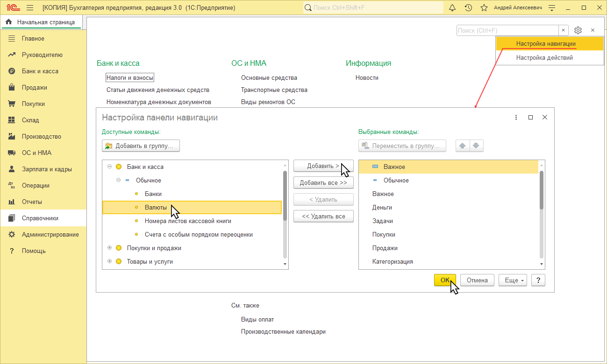
Task: Click the Добавить > button
Action: (x=323, y=166)
